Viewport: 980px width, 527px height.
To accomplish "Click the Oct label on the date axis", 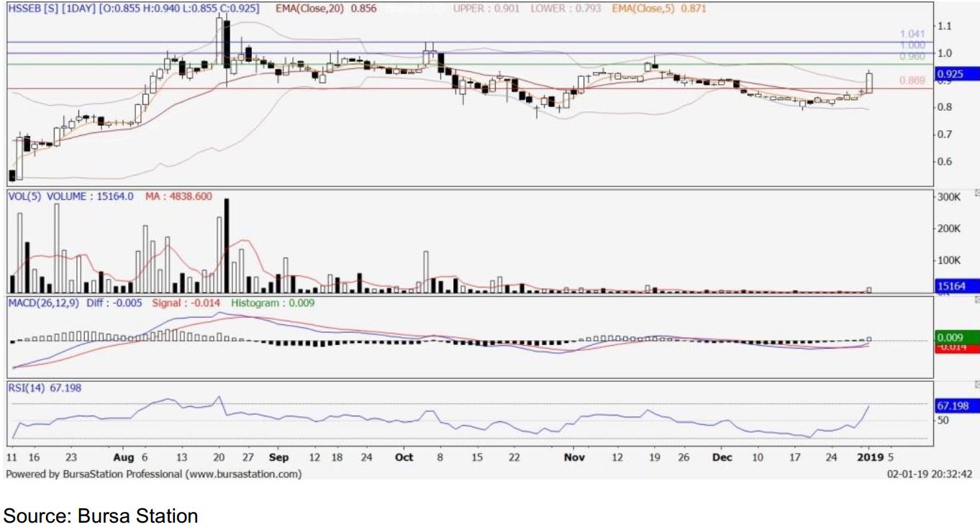I will click(x=404, y=457).
